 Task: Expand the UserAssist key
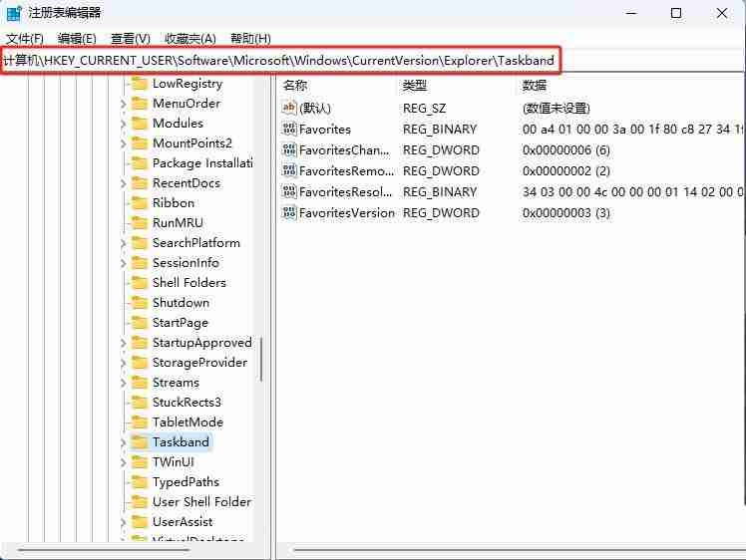click(x=124, y=522)
